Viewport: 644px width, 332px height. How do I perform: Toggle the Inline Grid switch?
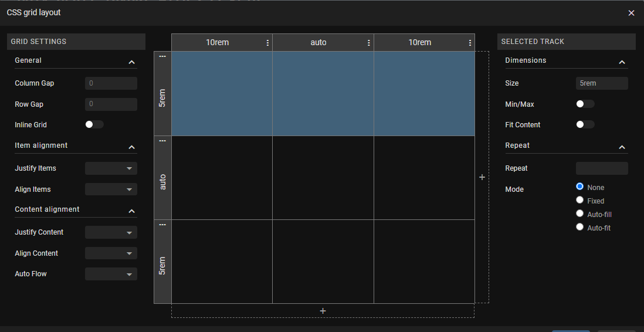[94, 124]
